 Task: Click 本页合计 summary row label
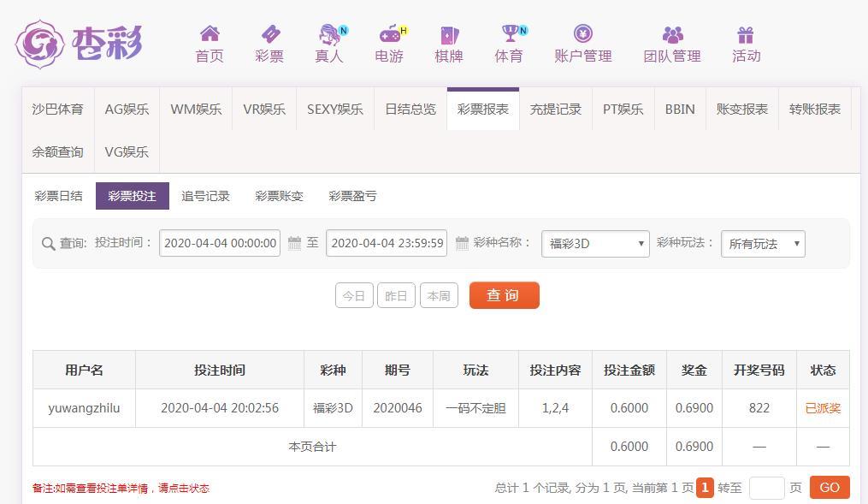[x=312, y=447]
